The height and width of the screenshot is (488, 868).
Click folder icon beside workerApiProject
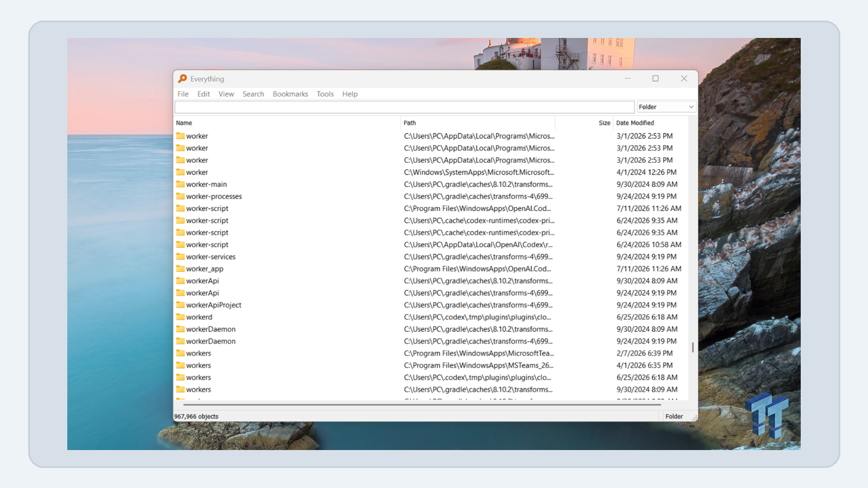pyautogui.click(x=181, y=305)
